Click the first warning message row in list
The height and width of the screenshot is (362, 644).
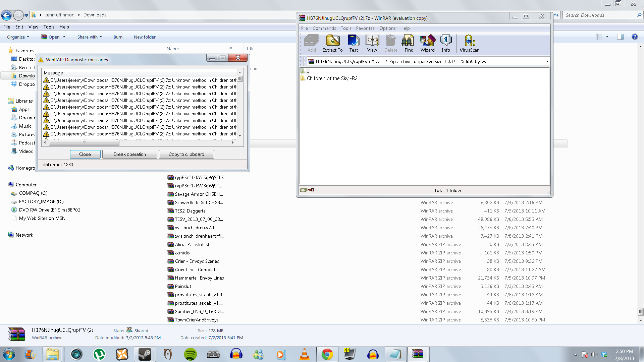coord(140,80)
